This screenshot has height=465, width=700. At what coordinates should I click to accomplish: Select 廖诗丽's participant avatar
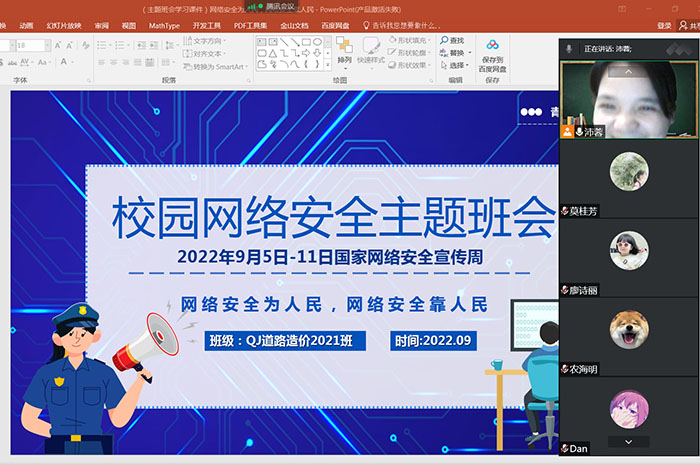[x=628, y=248]
